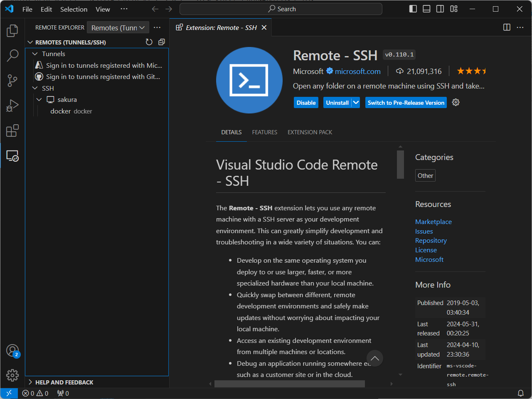Image resolution: width=532 pixels, height=399 pixels.
Task: Collapse the Tunnels tree node
Action: coord(35,54)
